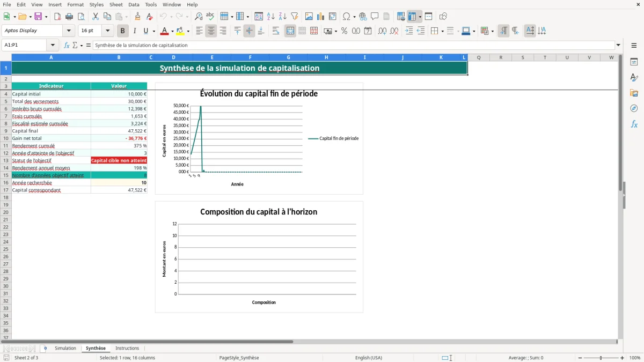The width and height of the screenshot is (644, 362).
Task: Click English (USA) language status
Action: coord(369,358)
